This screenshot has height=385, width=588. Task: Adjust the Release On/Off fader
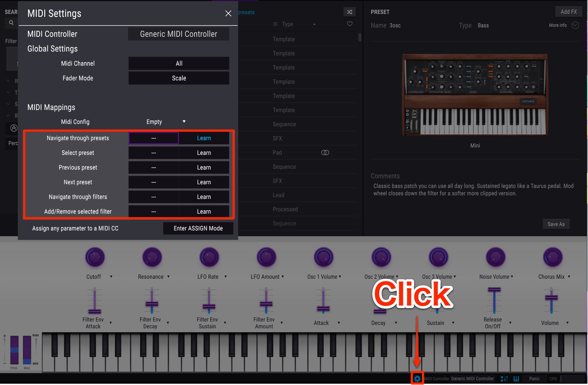[494, 290]
